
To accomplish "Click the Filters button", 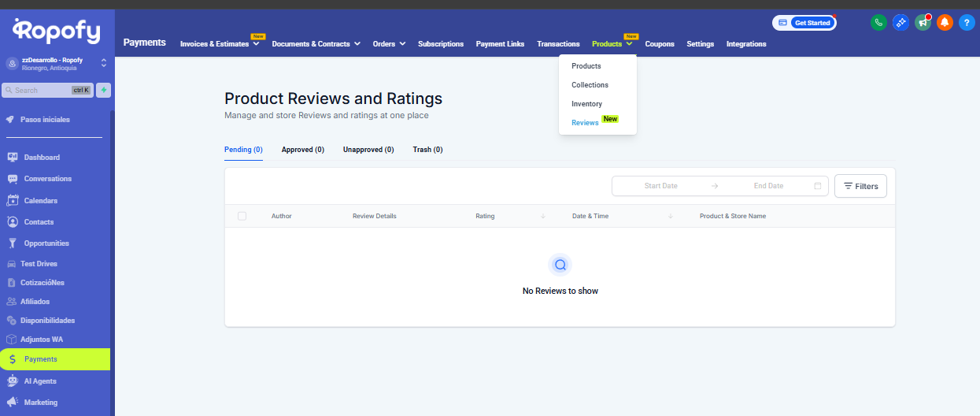I will [x=860, y=186].
